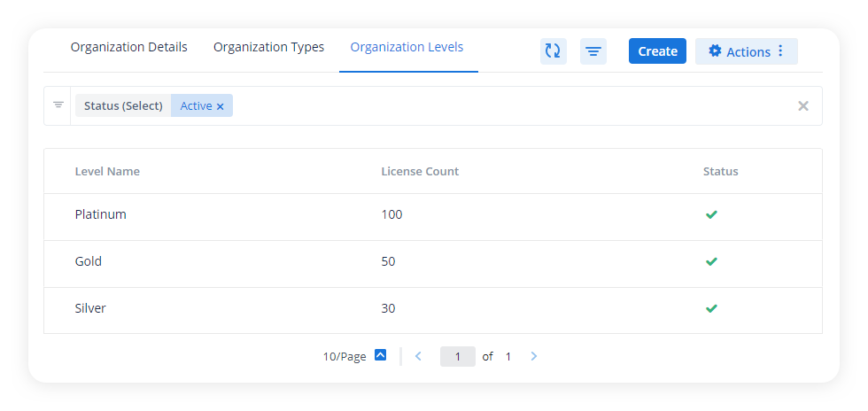Click the Create button
868x411 pixels.
pyautogui.click(x=657, y=51)
